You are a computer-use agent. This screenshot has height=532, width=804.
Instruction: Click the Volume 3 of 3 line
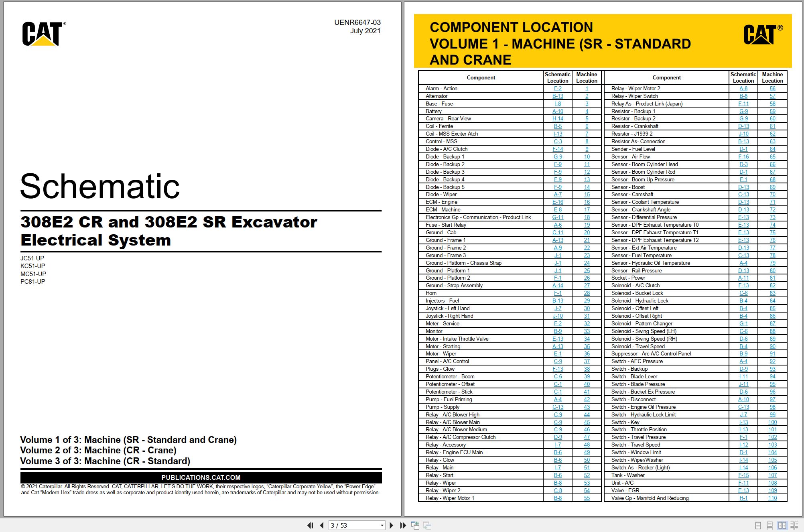[105, 461]
